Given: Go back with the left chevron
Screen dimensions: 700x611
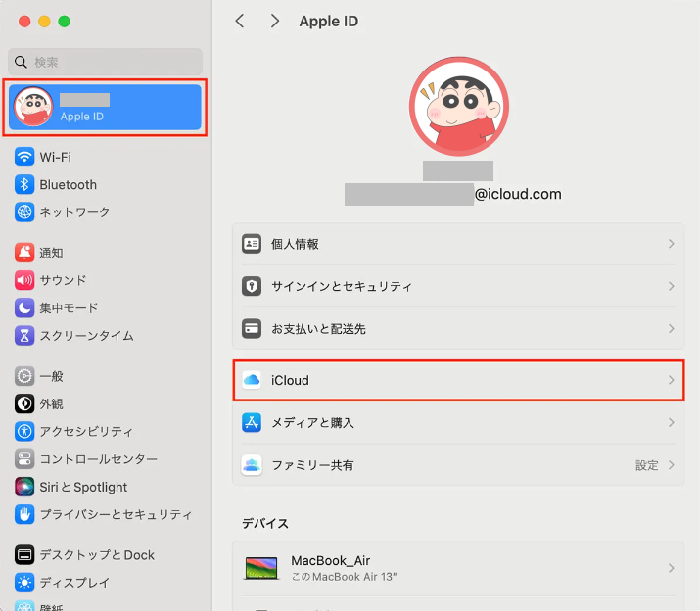Looking at the screenshot, I should tap(240, 21).
